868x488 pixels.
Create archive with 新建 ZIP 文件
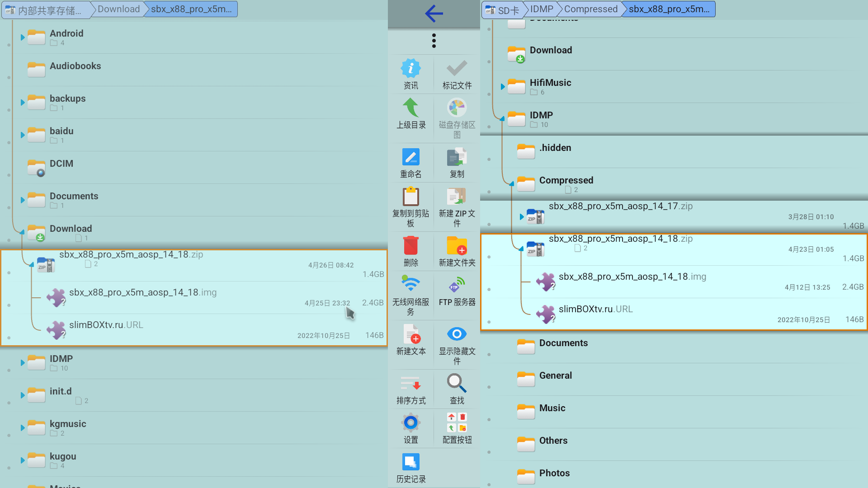[457, 197]
